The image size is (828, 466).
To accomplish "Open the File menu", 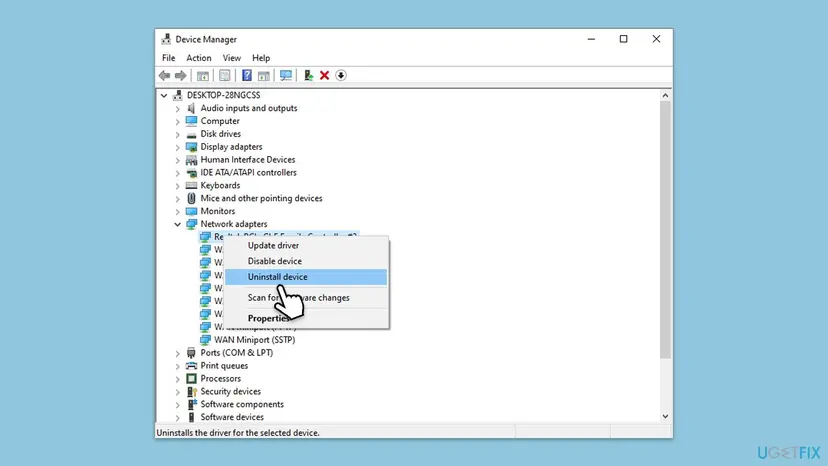I will (168, 58).
